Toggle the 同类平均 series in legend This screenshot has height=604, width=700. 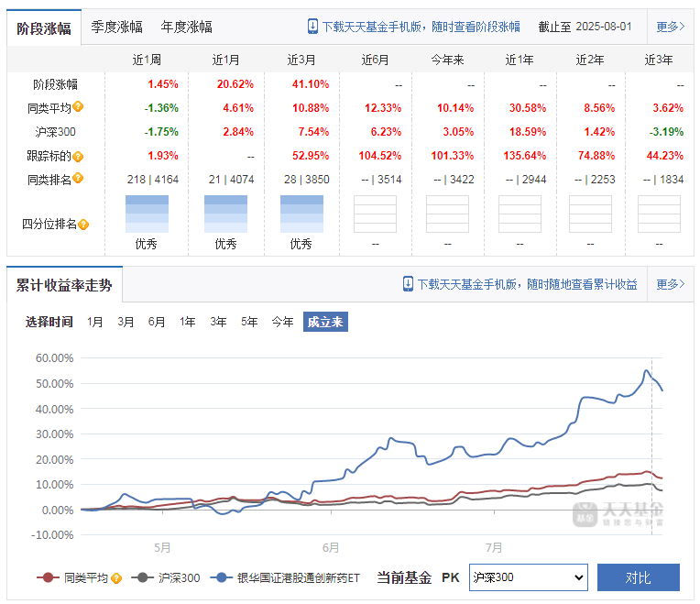coord(73,578)
